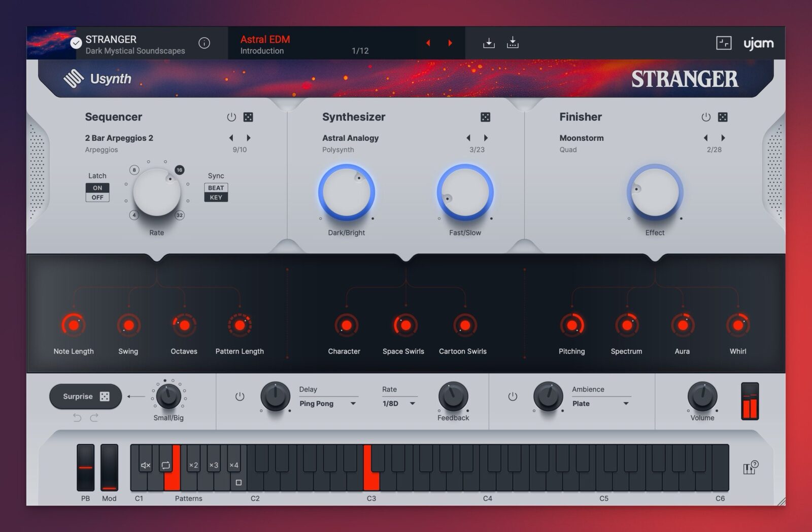The height and width of the screenshot is (532, 812).
Task: Toggle the Sequencer power button
Action: (231, 117)
